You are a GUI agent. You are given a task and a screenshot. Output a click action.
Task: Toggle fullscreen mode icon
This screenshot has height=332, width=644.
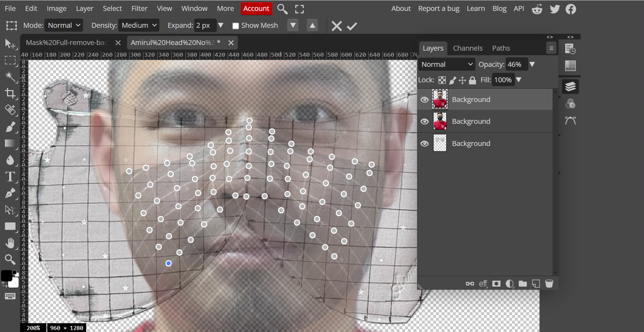click(299, 9)
